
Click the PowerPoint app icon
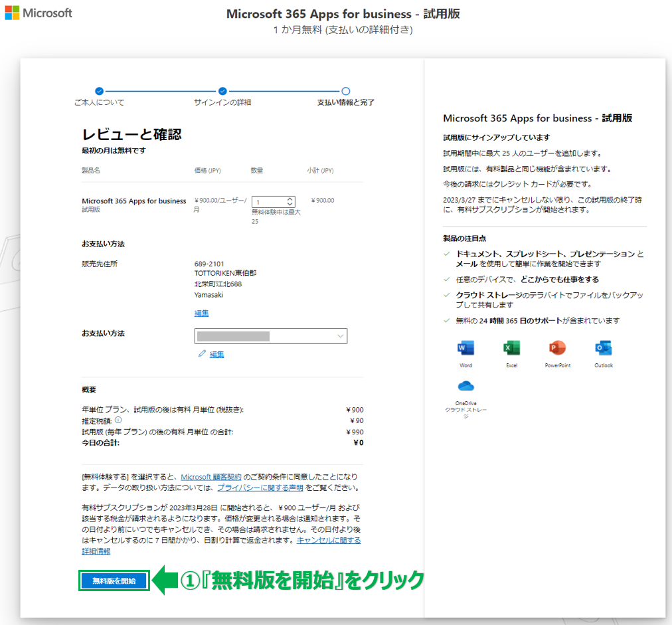(558, 347)
